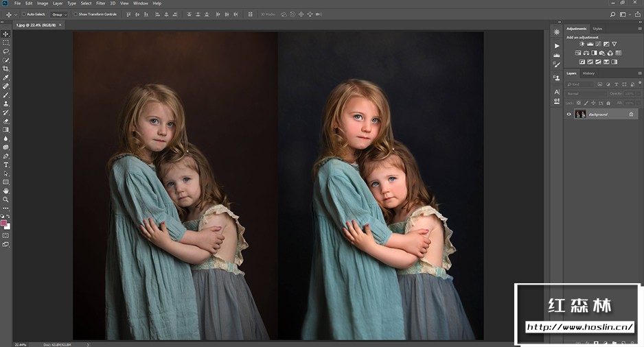Open the Actions panel play icon
Image resolution: width=644 pixels, height=347 pixels.
(557, 45)
